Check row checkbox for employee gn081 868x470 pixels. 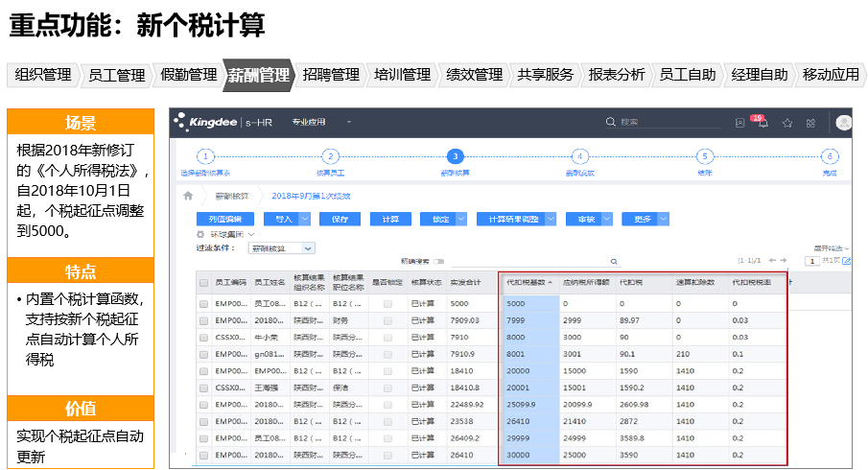point(203,354)
